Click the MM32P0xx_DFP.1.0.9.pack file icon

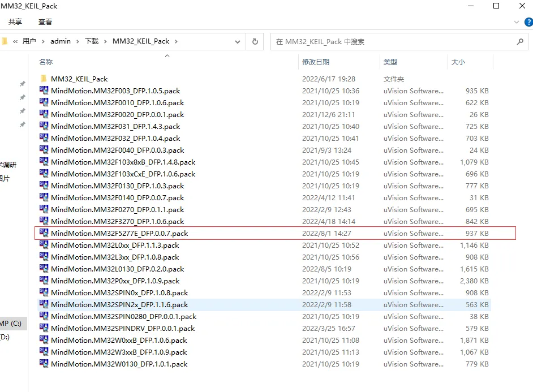pyautogui.click(x=44, y=281)
